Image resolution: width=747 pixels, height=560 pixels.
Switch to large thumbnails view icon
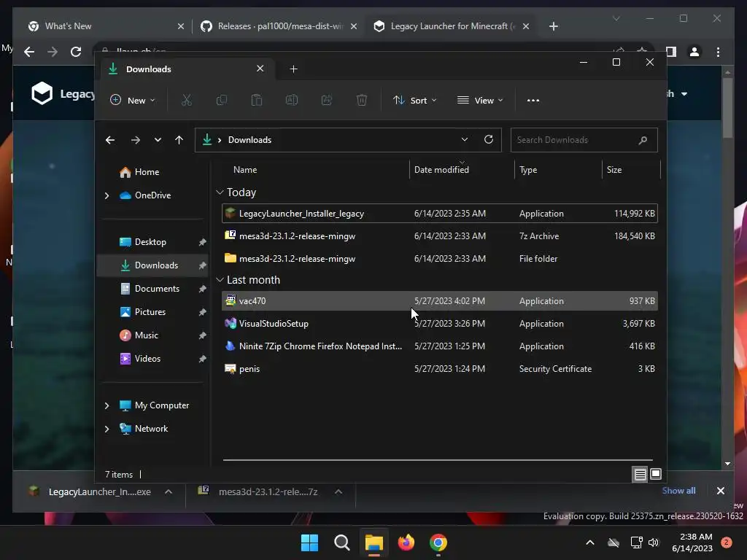[x=656, y=474]
